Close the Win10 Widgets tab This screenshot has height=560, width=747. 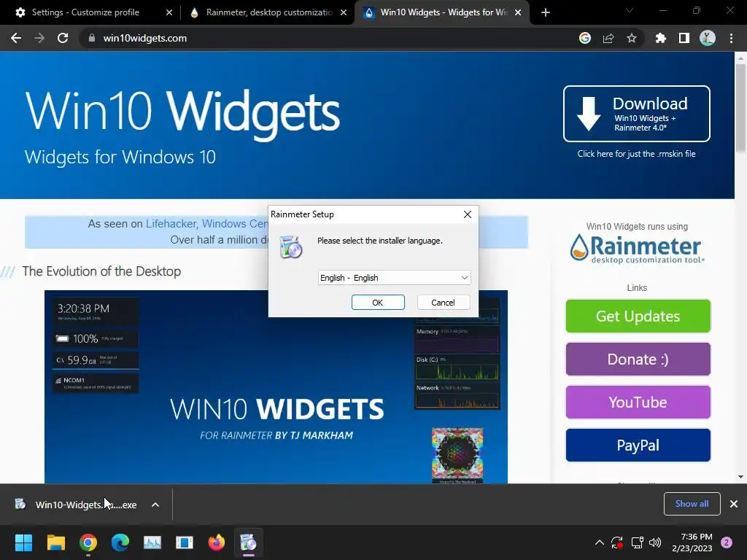coord(519,12)
